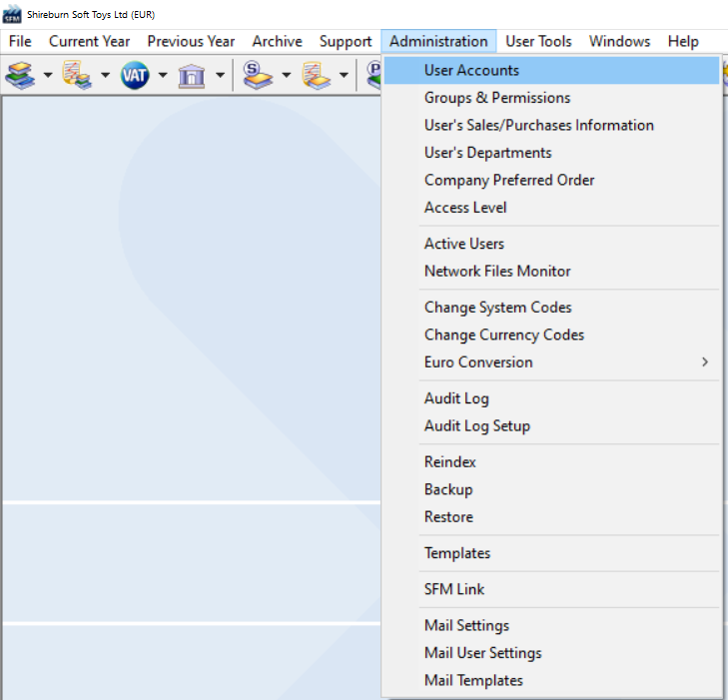Open SFM Link
Image resolution: width=728 pixels, height=700 pixels.
click(551, 589)
